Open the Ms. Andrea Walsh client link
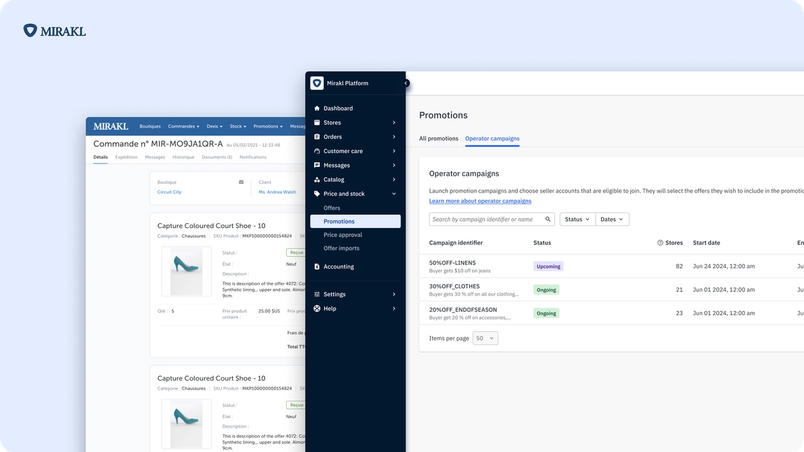The image size is (804, 452). click(x=277, y=192)
